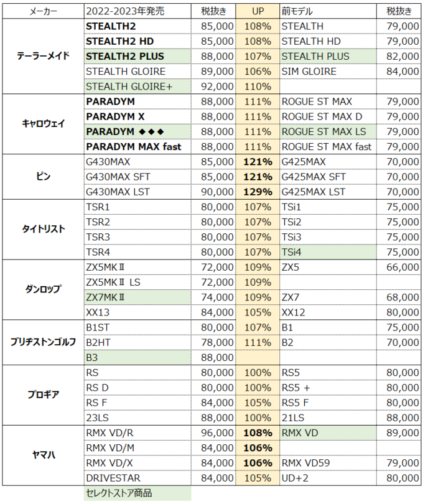423x504 pixels.
Task: Click the ヤマハ maker cell
Action: pos(43,455)
